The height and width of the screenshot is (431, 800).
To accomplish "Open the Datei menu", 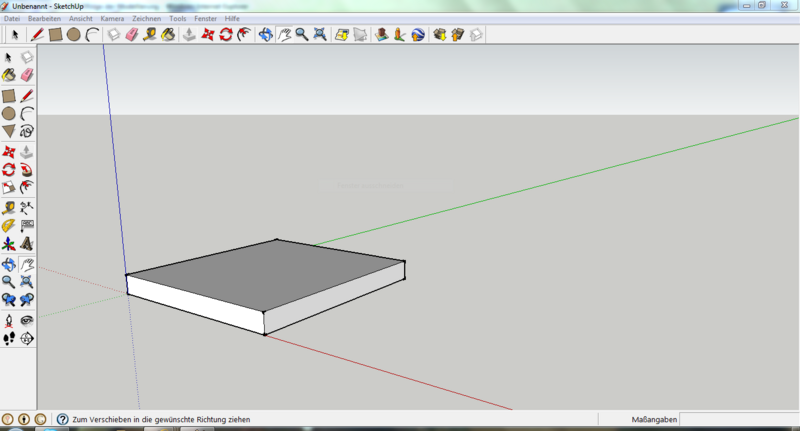I will point(12,19).
